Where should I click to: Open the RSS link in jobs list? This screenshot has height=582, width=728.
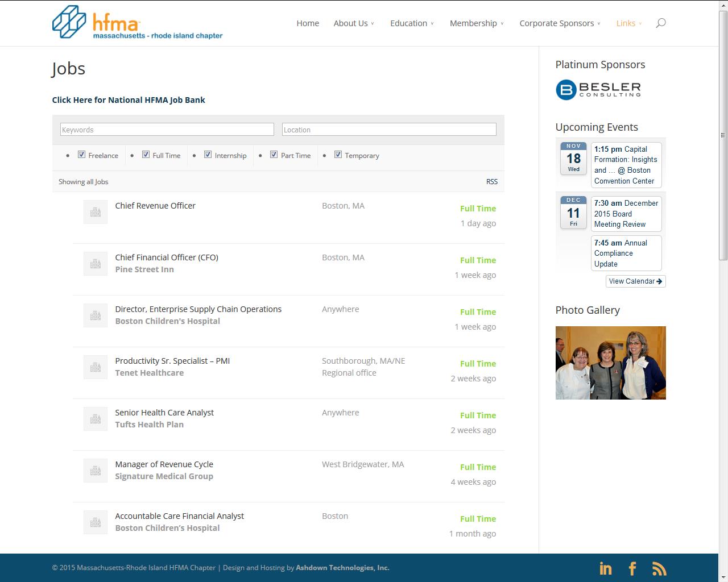click(492, 182)
